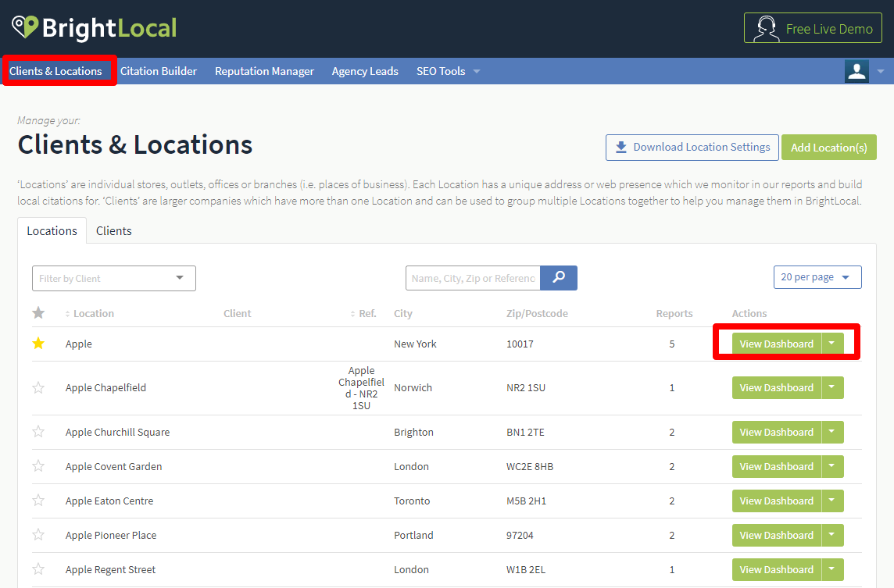Screen dimensions: 894x588
Task: Click the Apple Eaton Centre location name
Action: 109,501
